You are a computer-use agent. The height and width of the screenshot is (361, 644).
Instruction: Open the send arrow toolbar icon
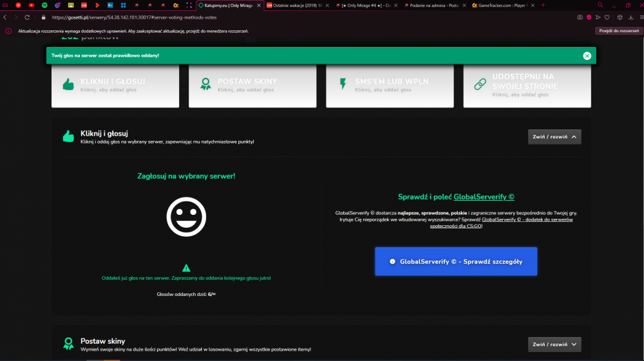click(598, 17)
